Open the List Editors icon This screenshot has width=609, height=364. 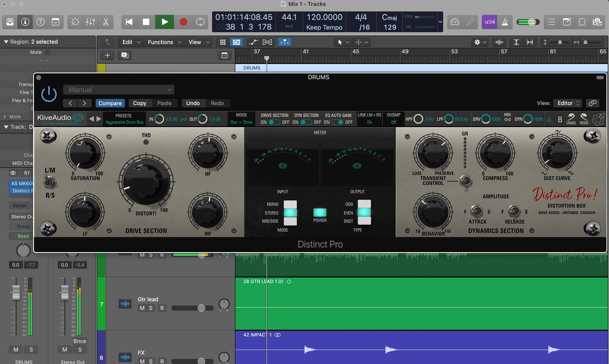[x=551, y=22]
